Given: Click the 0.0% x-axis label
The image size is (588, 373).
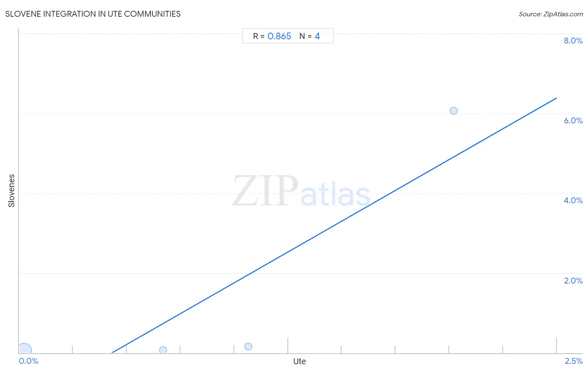Looking at the screenshot, I should [x=28, y=361].
